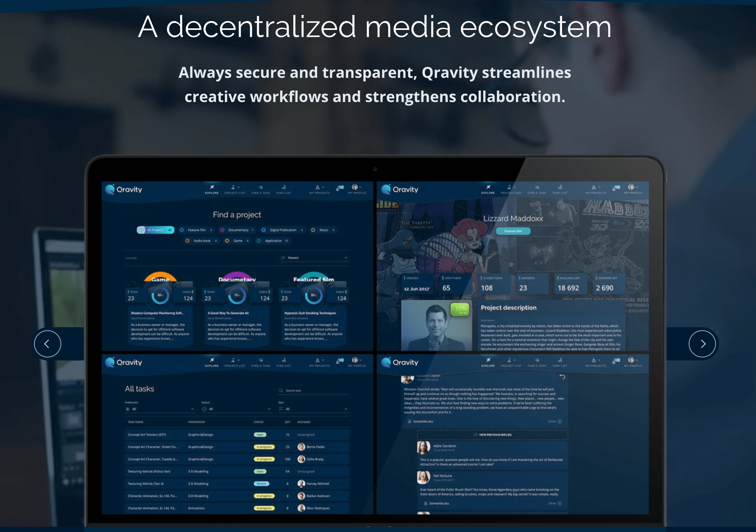
Task: Click Project List icon in Find a project panel
Action: [x=233, y=187]
